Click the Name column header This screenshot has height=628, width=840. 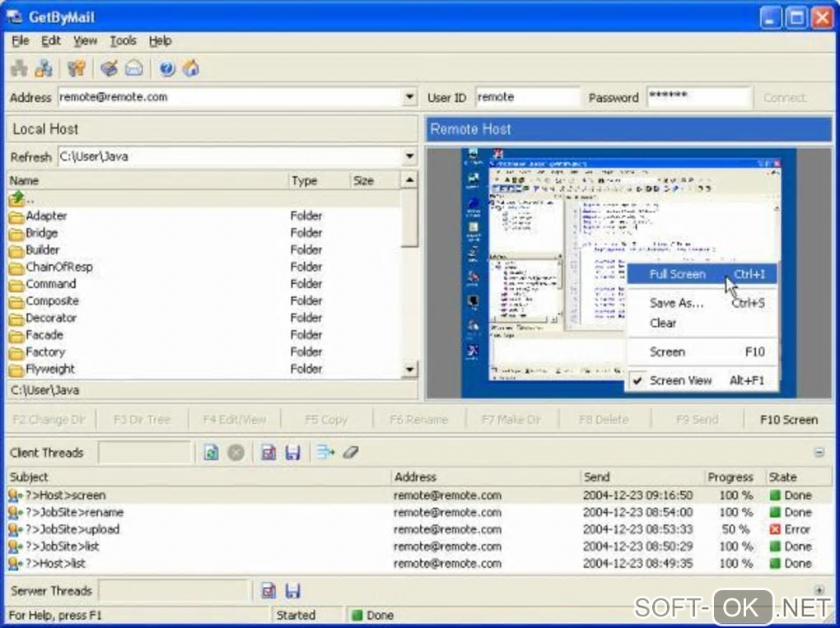pos(147,181)
